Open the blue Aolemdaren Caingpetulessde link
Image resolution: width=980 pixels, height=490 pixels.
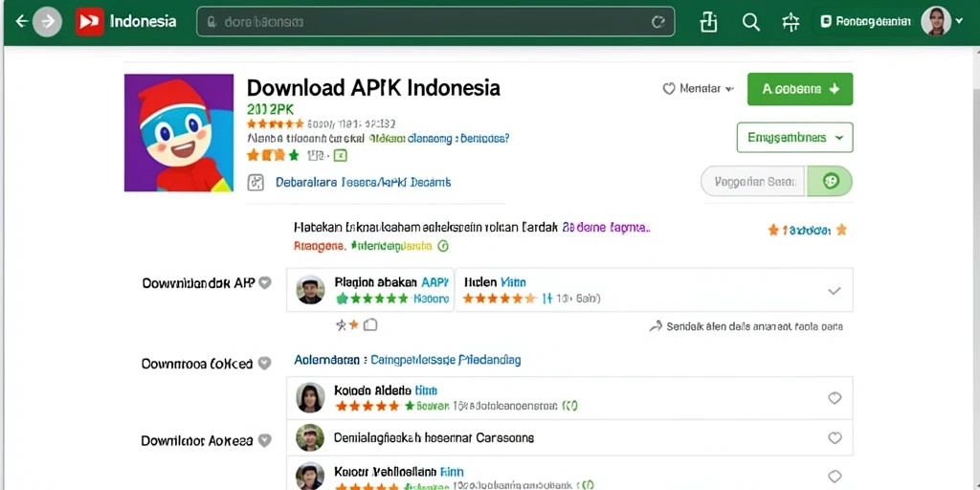408,360
